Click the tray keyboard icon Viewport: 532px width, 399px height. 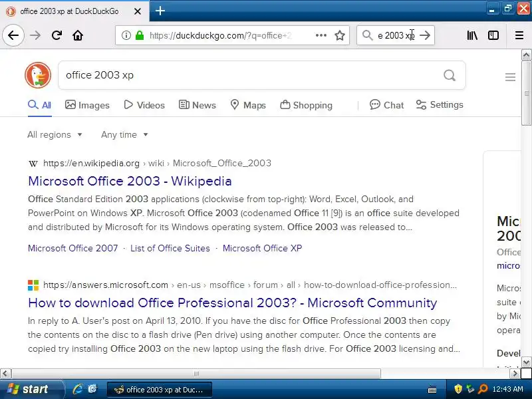coord(432,389)
